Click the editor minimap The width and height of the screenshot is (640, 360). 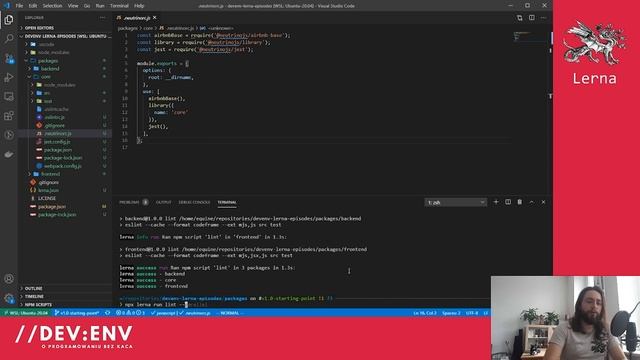point(529,37)
